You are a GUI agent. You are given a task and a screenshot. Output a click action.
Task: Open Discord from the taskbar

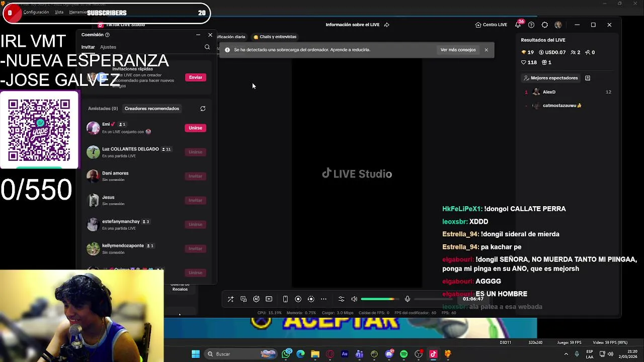pyautogui.click(x=389, y=354)
